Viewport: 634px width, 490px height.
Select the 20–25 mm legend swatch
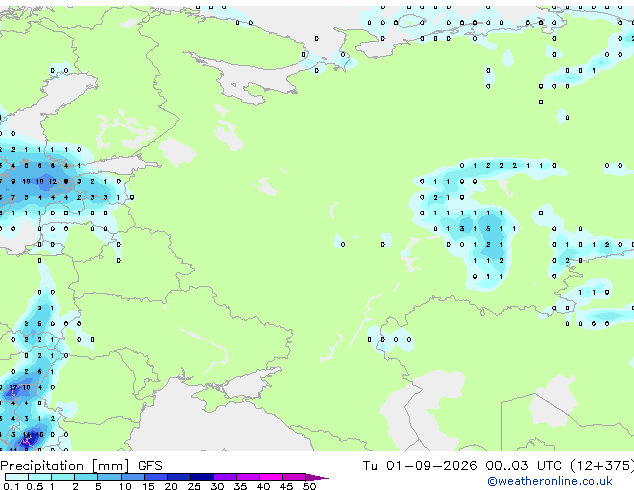[x=179, y=477]
